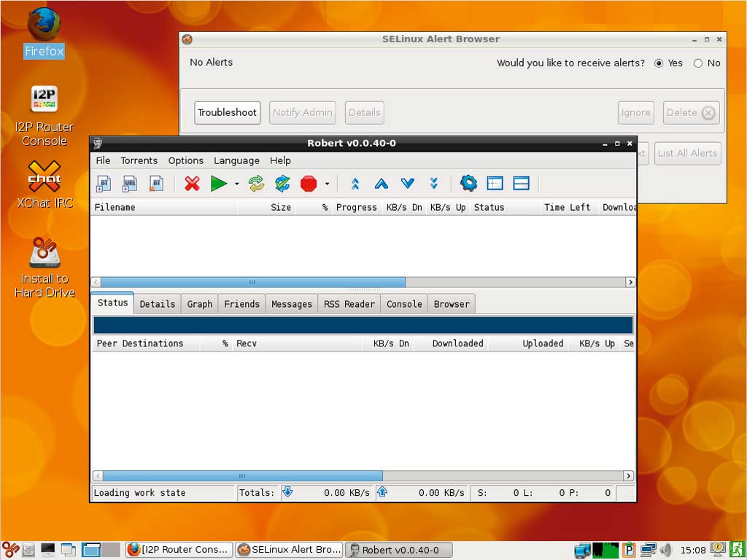Switch to the Graph tab
This screenshot has height=560, width=747.
coord(200,304)
